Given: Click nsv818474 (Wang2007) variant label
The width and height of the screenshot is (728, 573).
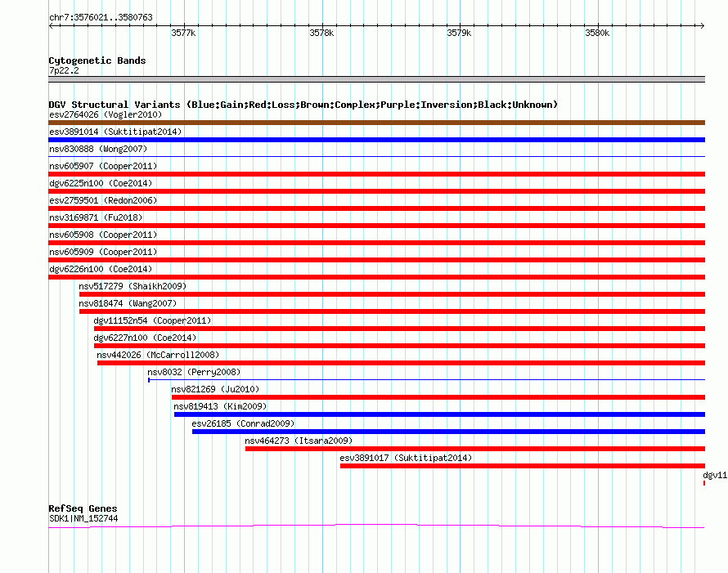Looking at the screenshot, I should pyautogui.click(x=128, y=303).
